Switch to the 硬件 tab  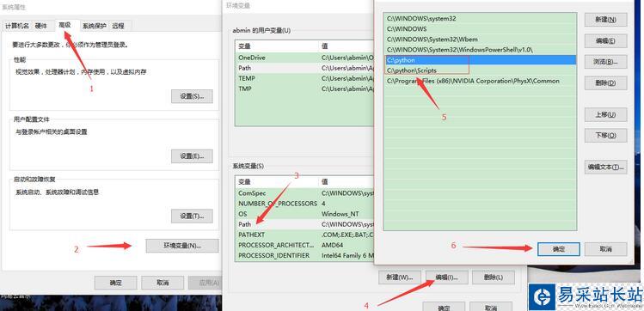[x=41, y=26]
